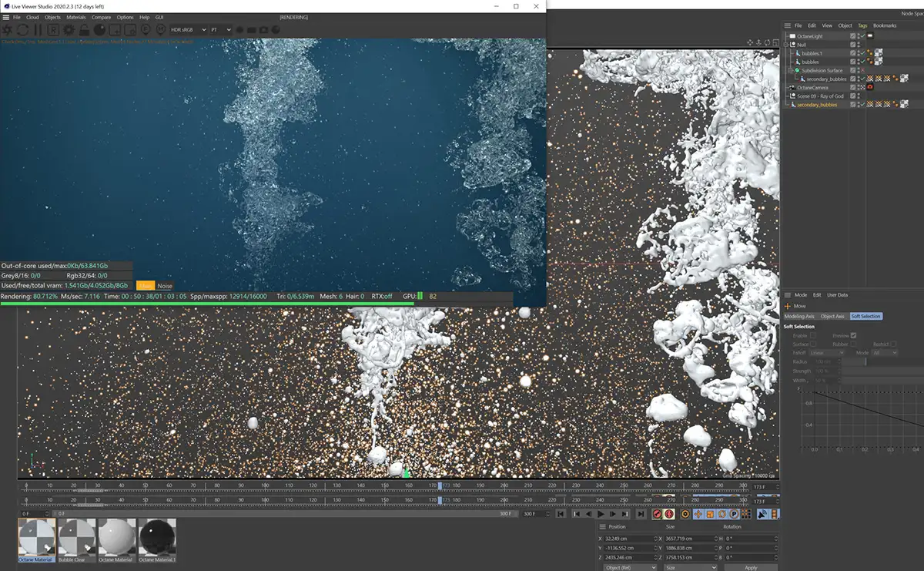This screenshot has height=571, width=924.
Task: Switch to the Modeling Axis tab
Action: [798, 317]
